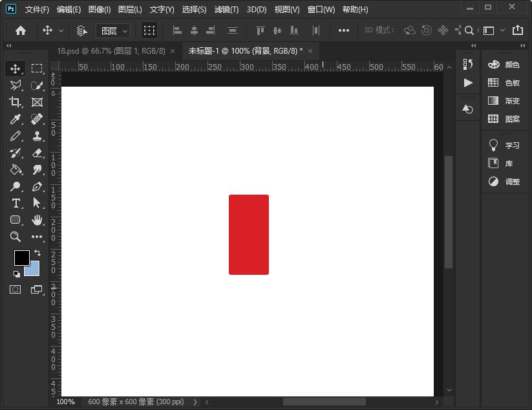532x410 pixels.
Task: Select the Pen tool
Action: tap(37, 186)
